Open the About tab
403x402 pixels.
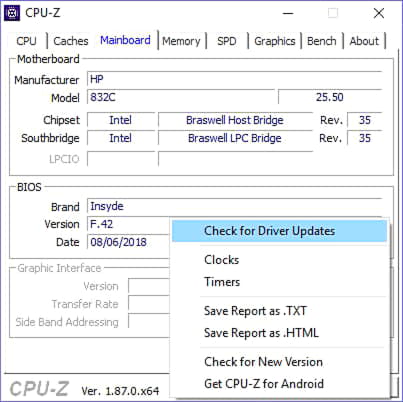click(x=364, y=41)
